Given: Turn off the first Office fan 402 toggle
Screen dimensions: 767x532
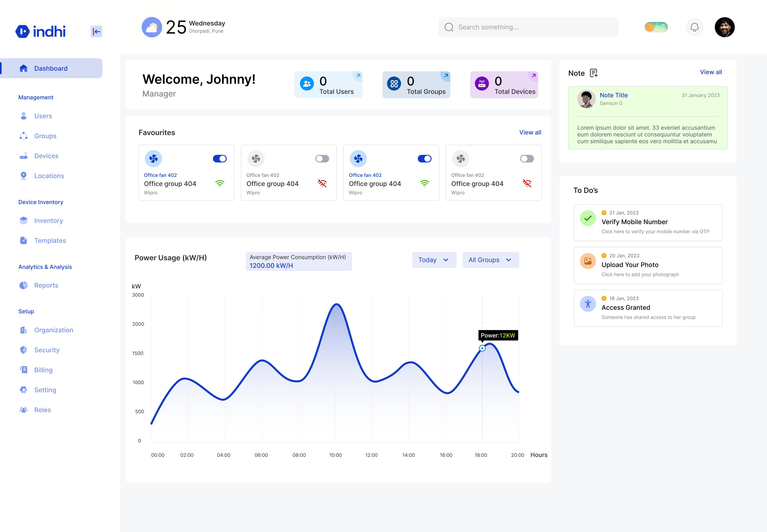Looking at the screenshot, I should (220, 159).
